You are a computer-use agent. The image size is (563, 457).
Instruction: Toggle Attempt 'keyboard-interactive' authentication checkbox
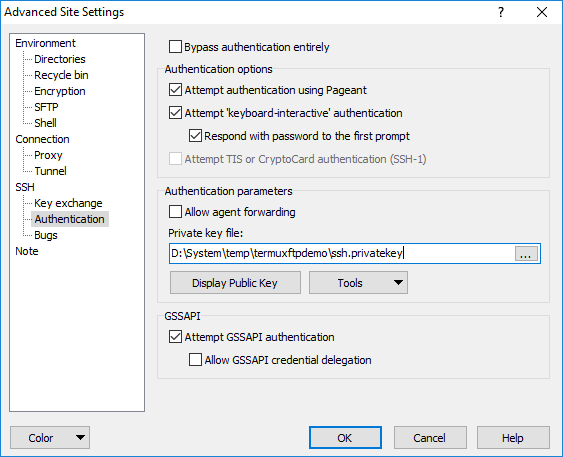[x=175, y=113]
